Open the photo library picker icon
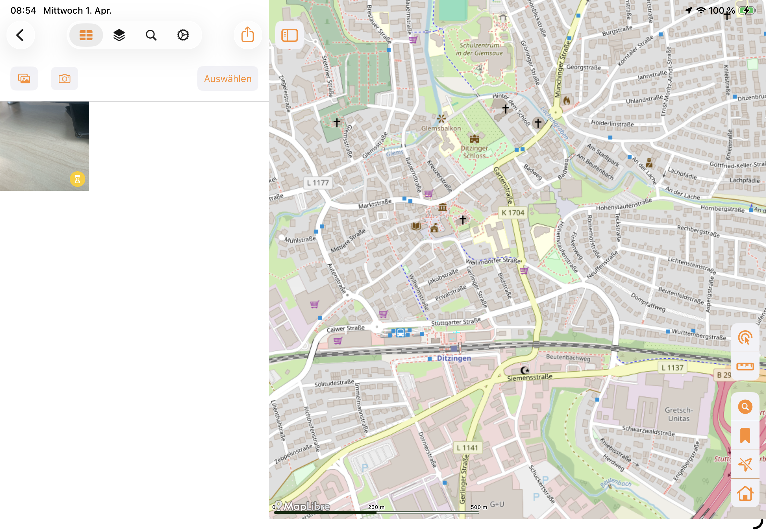This screenshot has width=766, height=532. (x=24, y=78)
